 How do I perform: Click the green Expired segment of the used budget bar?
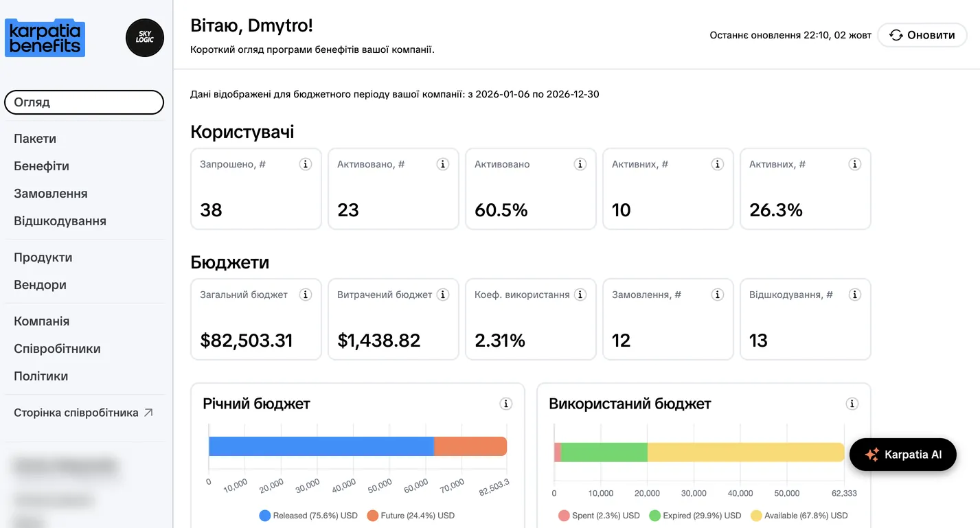pyautogui.click(x=604, y=452)
